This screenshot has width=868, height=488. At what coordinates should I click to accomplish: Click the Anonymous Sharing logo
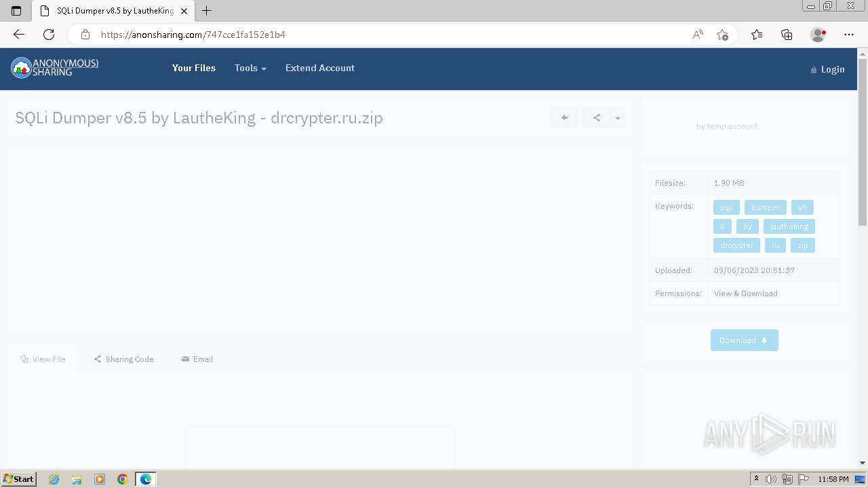point(55,67)
